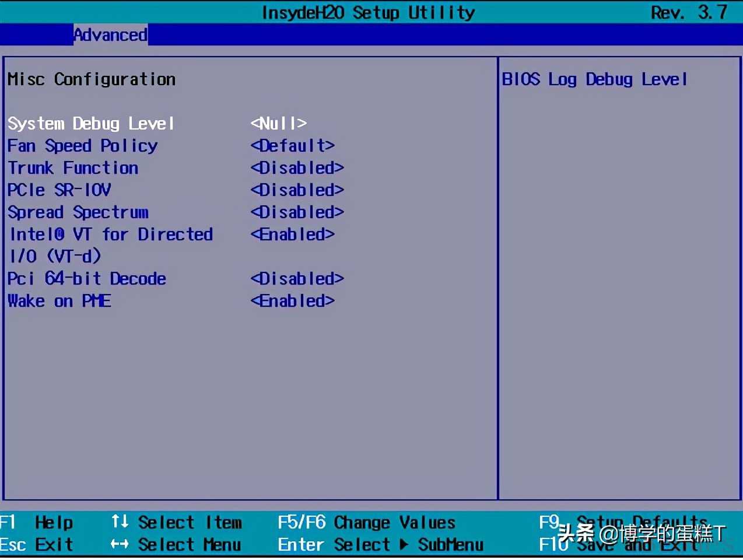The height and width of the screenshot is (560, 743).
Task: Select the Fan Speed Policy label
Action: tap(82, 146)
